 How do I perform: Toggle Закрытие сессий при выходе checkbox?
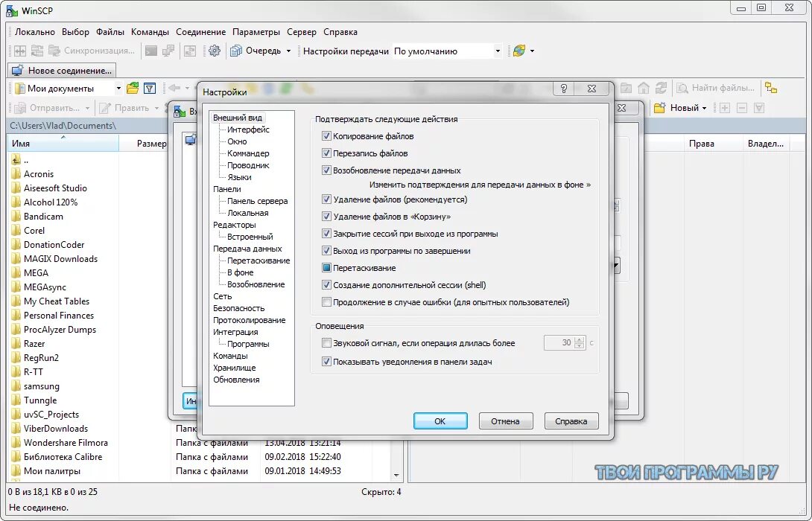pyautogui.click(x=326, y=234)
